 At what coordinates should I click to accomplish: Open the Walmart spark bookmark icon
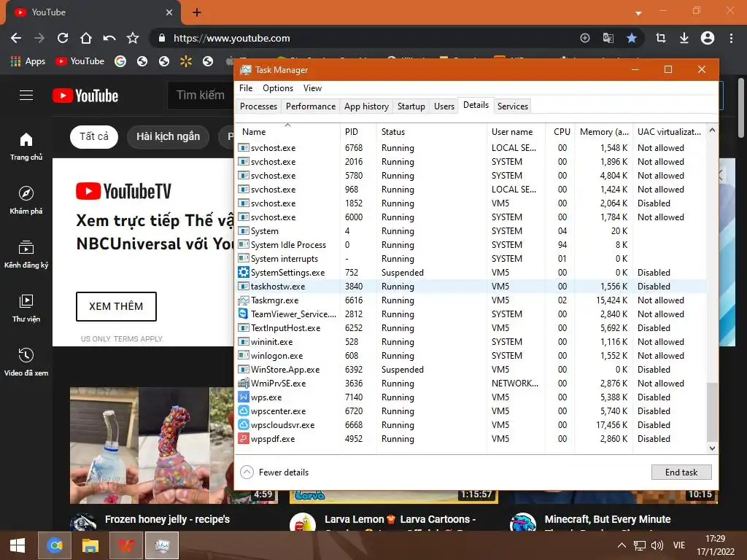pos(186,61)
